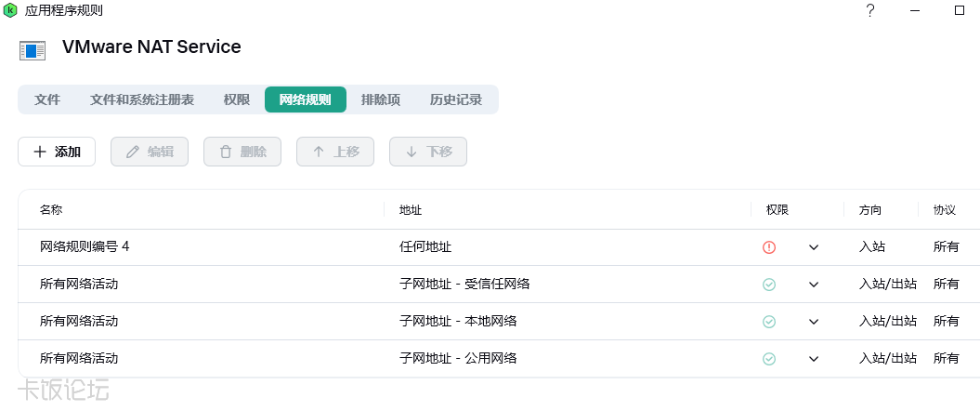Click the 删除 button
Viewport: 980px width, 411px height.
[242, 152]
